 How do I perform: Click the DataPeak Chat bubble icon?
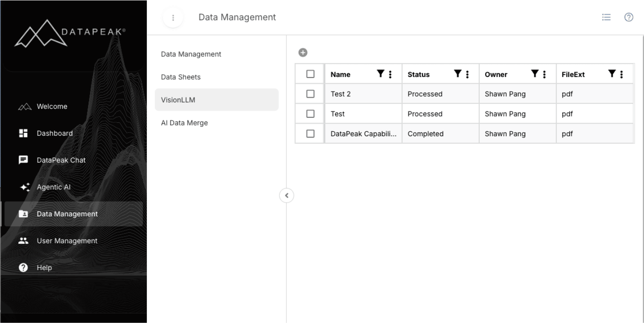23,160
